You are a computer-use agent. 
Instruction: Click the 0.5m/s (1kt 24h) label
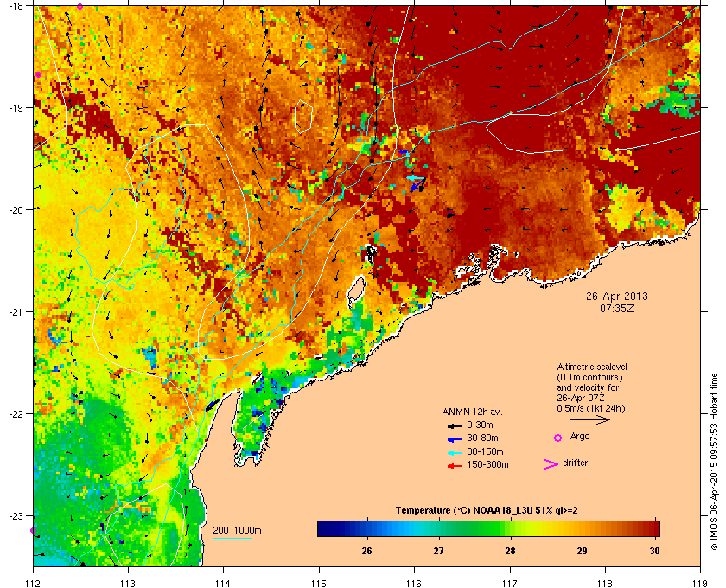click(591, 409)
